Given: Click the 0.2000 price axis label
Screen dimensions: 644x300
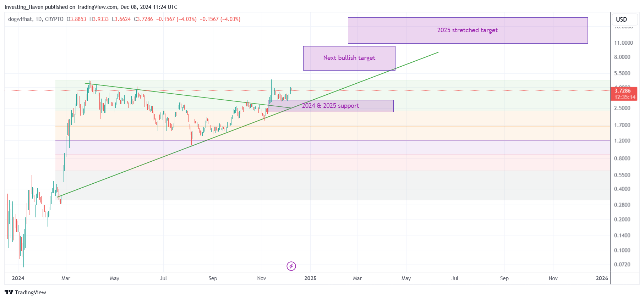Looking at the screenshot, I should (x=622, y=220).
